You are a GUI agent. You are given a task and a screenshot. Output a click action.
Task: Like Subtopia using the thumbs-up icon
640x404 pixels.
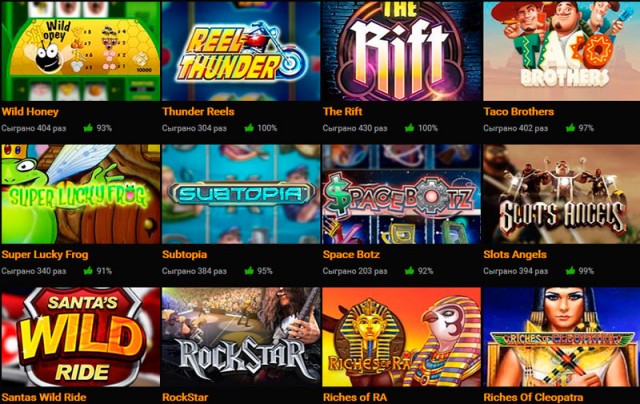pos(249,271)
